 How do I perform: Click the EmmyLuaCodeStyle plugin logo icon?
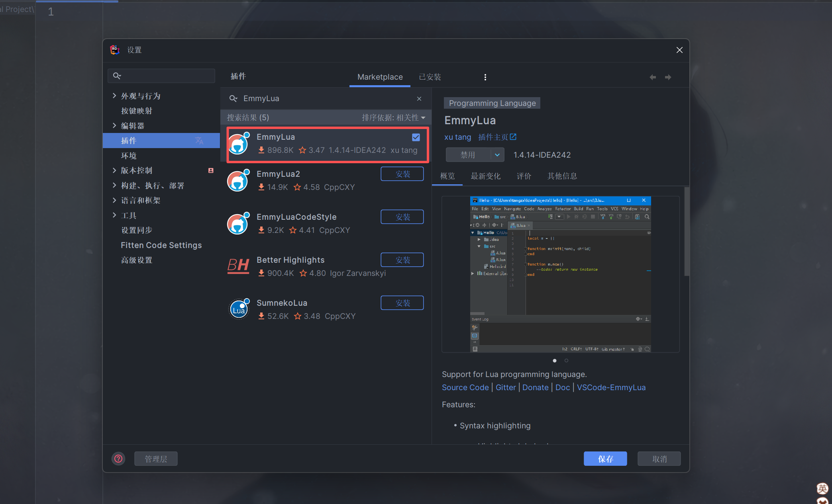[238, 223]
